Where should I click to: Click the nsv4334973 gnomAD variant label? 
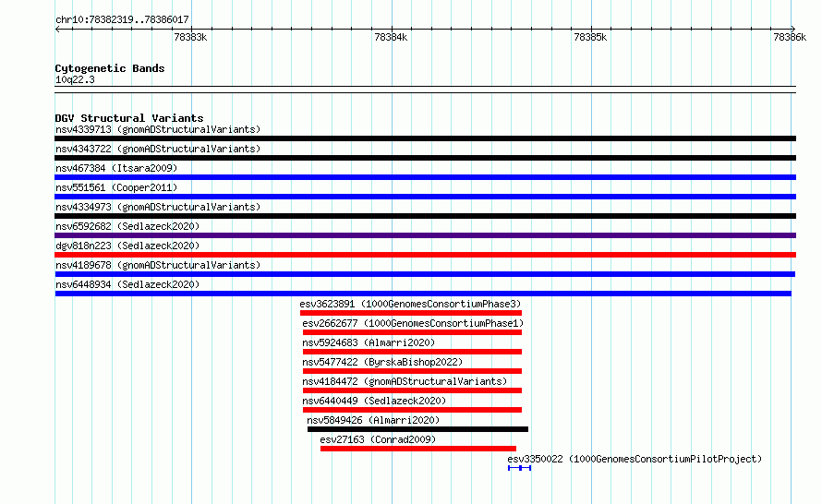[x=158, y=207]
